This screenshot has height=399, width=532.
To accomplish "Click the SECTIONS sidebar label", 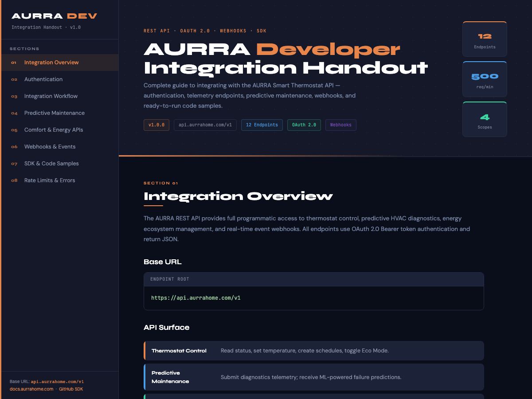I will pyautogui.click(x=24, y=49).
